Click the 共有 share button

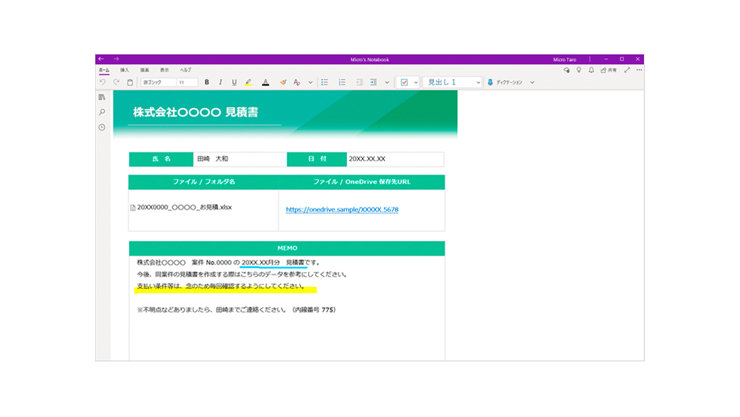coord(609,70)
